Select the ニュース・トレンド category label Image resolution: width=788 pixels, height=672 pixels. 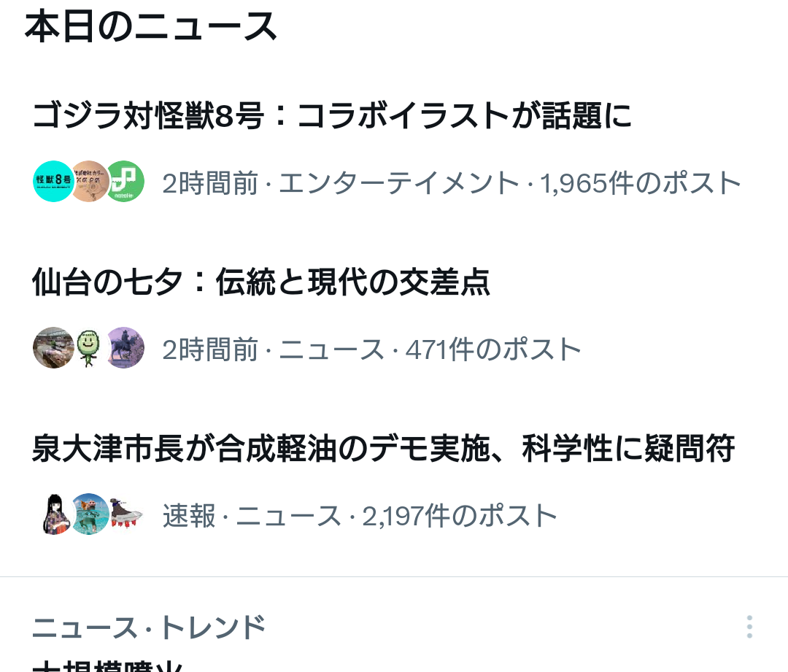[x=149, y=627]
